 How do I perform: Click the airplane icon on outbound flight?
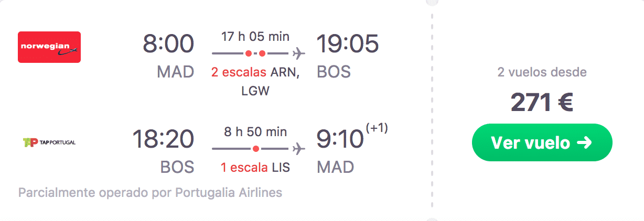(x=299, y=53)
